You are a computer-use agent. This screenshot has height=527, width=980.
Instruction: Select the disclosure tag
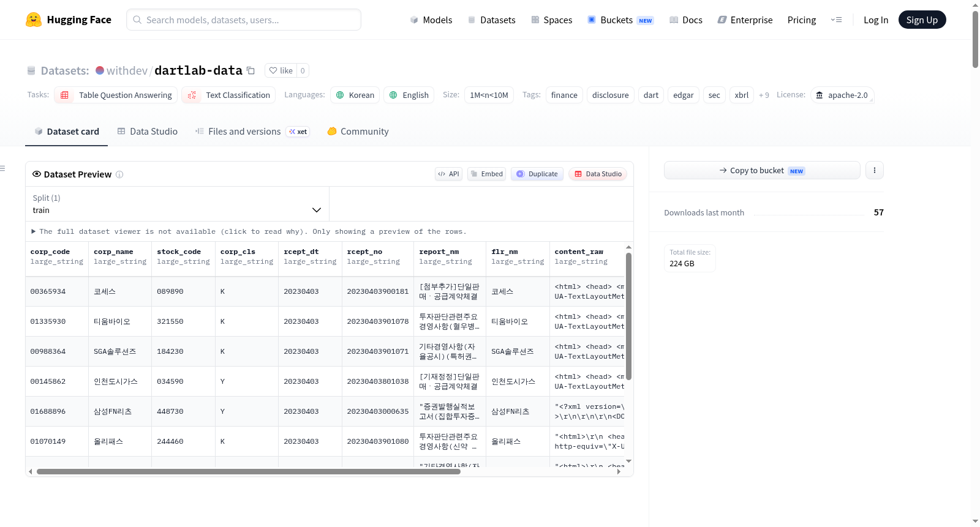pos(611,95)
